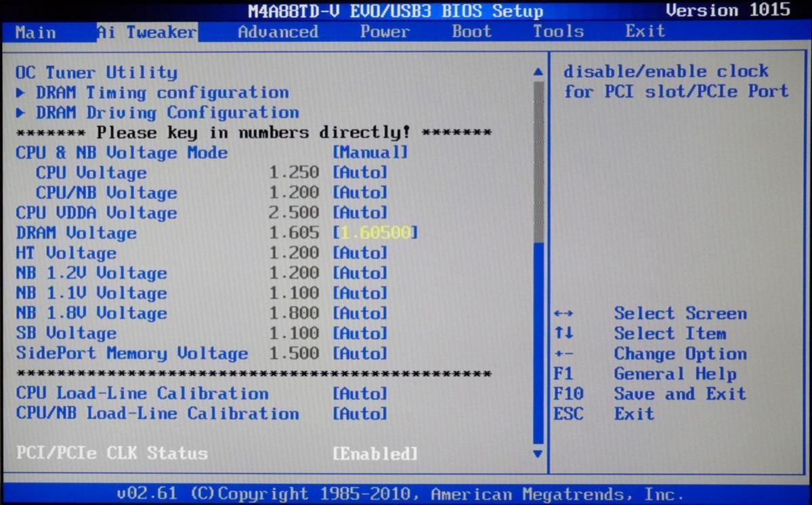Click the NB 1.2V Voltage label
The image size is (812, 505).
pos(91,273)
